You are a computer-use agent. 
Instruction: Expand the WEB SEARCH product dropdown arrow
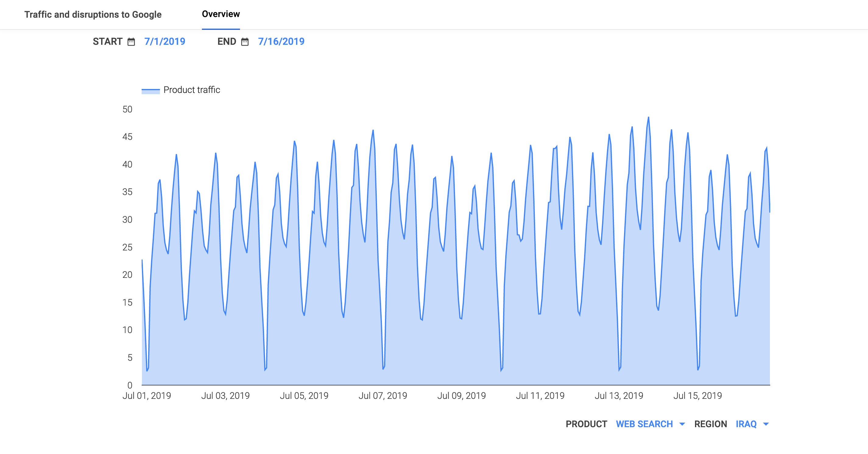(682, 424)
